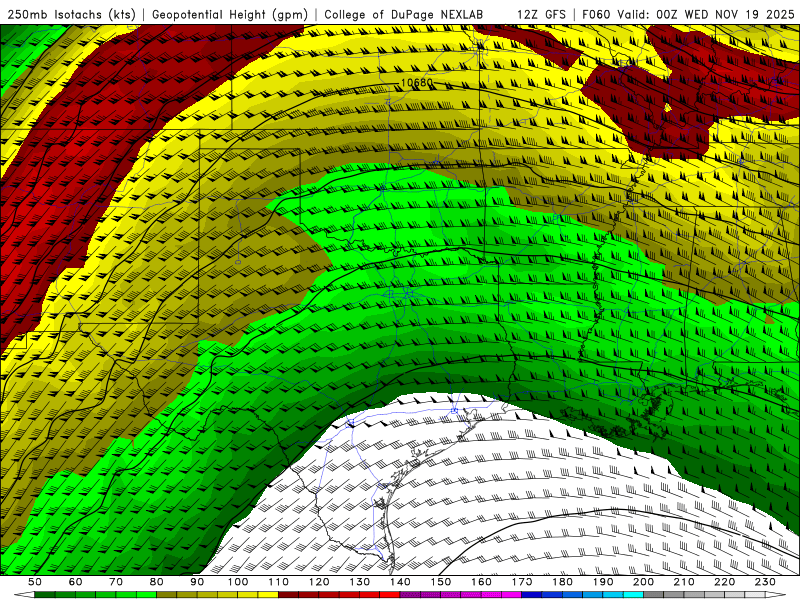Click the 'Geopotential Height (gpm)' header text

(x=230, y=15)
